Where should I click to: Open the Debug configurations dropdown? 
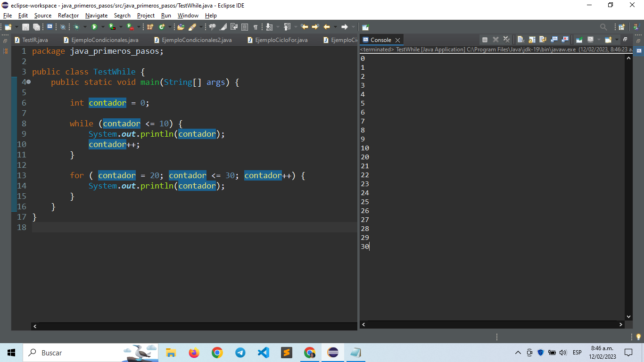coord(85,27)
